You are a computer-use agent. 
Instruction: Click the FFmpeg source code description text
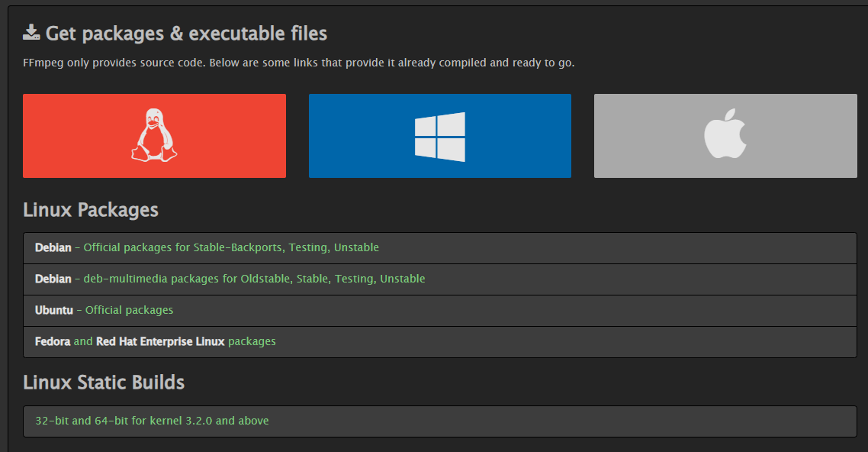(x=298, y=63)
